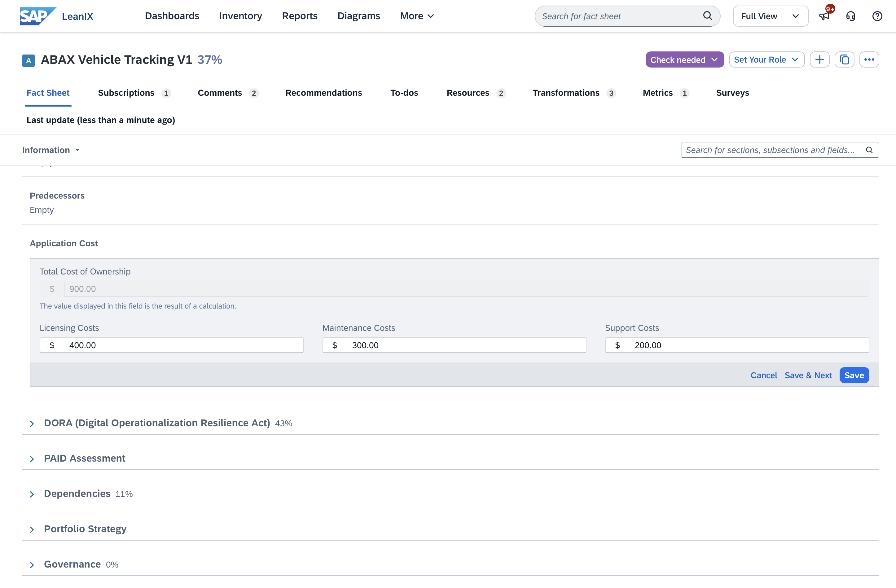Viewport: 896px width, 588px height.
Task: Expand the Governance section
Action: pyautogui.click(x=32, y=565)
